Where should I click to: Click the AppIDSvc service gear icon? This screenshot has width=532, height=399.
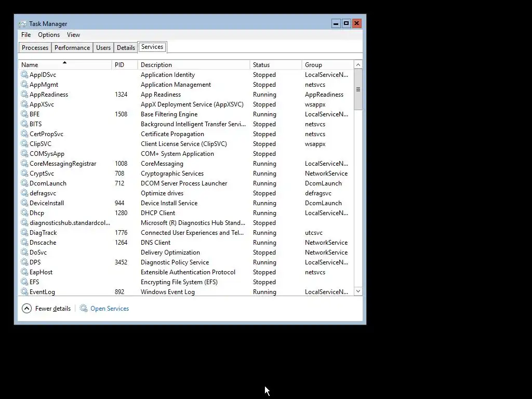[24, 74]
